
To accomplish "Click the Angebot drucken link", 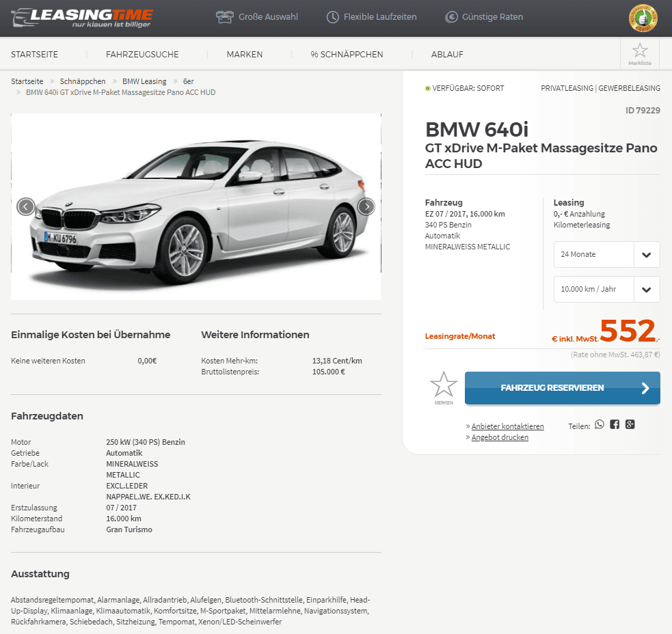I will [500, 437].
